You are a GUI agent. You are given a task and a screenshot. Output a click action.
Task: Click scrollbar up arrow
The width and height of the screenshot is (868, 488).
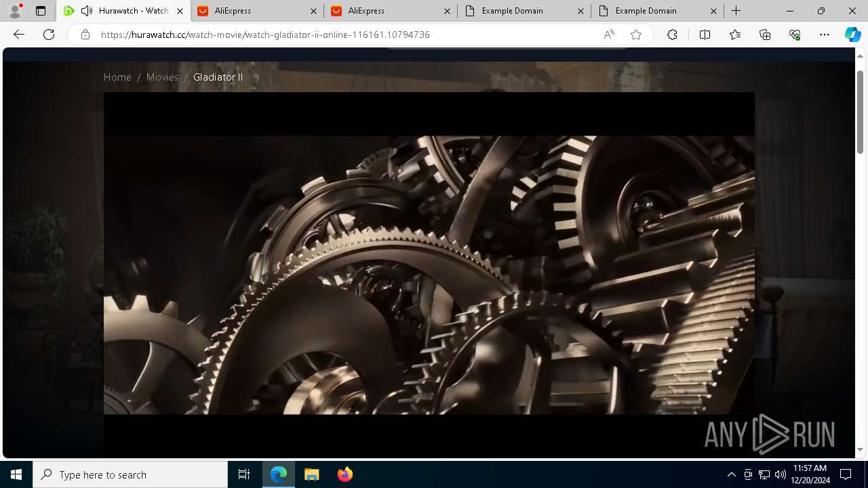pos(861,55)
